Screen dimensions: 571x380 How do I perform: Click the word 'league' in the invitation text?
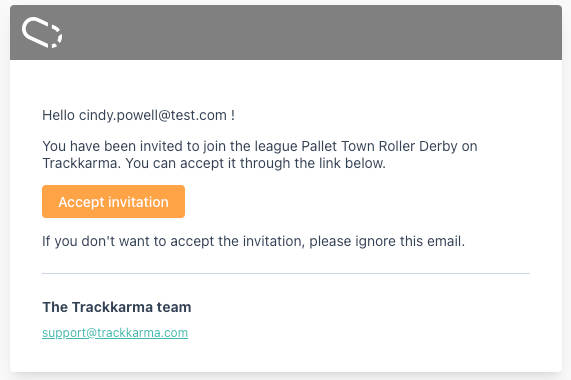click(x=276, y=146)
